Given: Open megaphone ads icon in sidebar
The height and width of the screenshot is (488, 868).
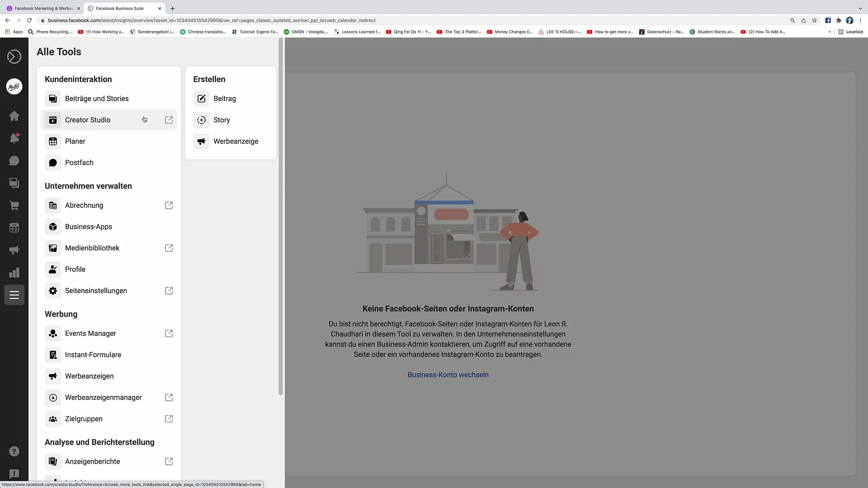Looking at the screenshot, I should [14, 250].
